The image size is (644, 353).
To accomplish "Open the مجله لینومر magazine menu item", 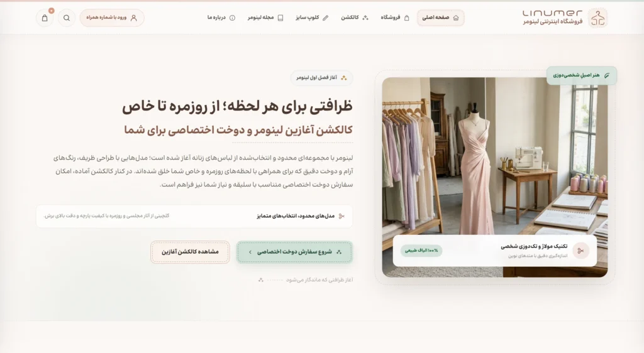I will [265, 18].
